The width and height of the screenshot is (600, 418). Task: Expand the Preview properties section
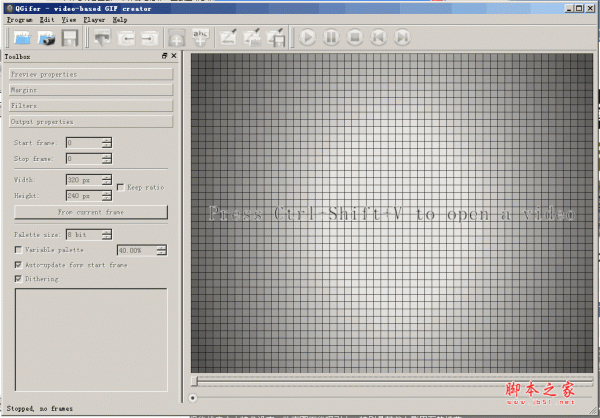coord(91,74)
